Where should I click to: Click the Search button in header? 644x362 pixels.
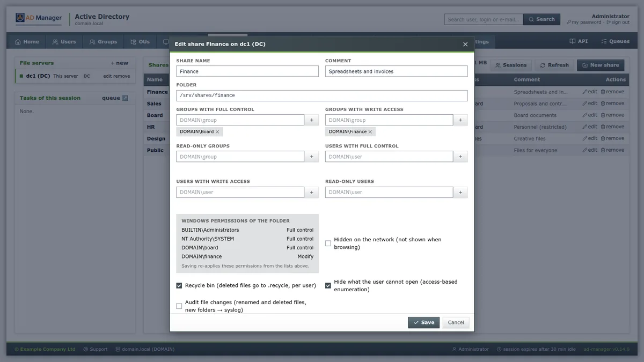(541, 19)
